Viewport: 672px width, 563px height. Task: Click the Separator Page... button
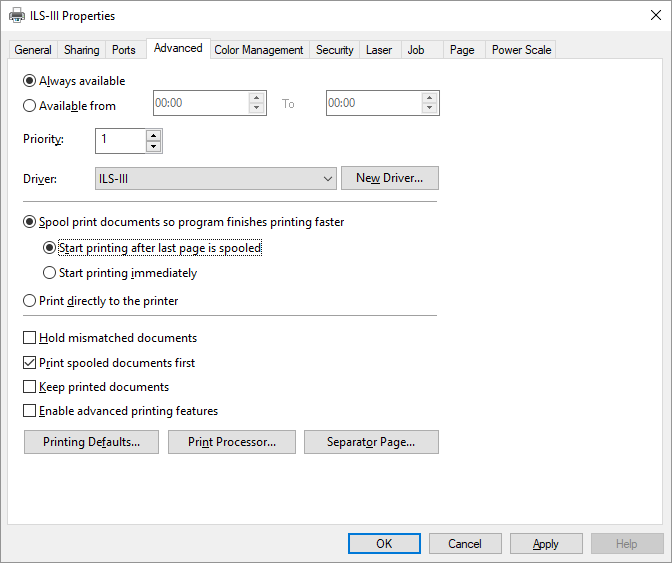coord(371,442)
